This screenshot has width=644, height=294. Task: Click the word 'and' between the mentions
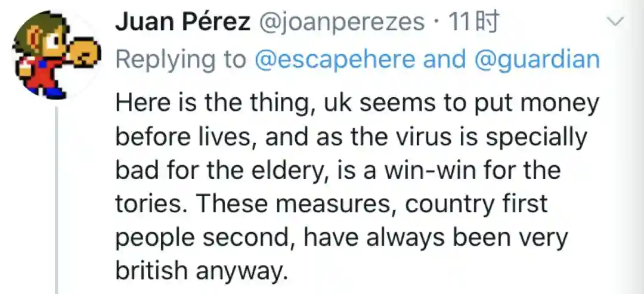pyautogui.click(x=444, y=59)
